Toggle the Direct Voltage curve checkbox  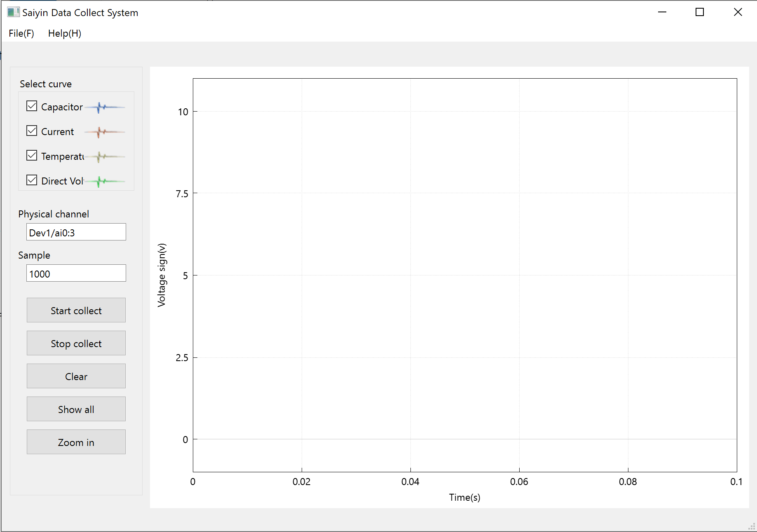click(x=32, y=180)
